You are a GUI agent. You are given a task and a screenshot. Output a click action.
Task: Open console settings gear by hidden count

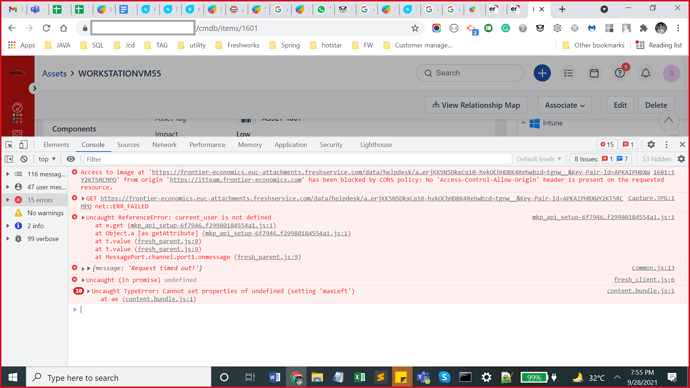[681, 159]
